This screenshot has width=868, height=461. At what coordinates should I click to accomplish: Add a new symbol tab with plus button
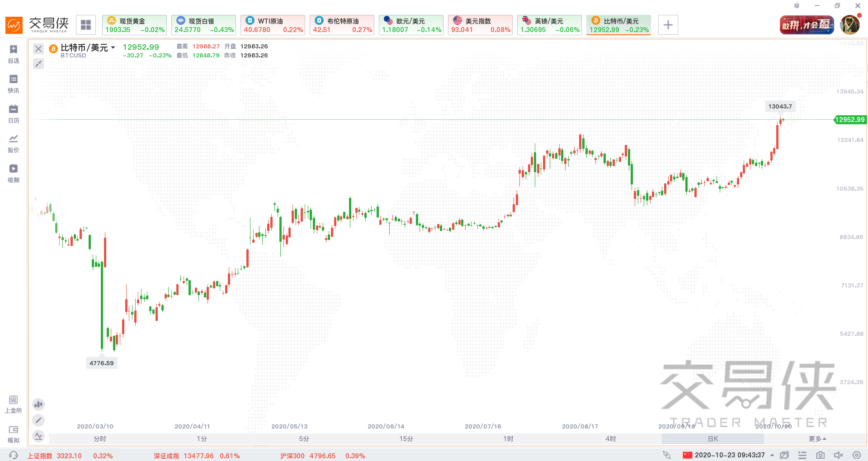click(x=668, y=25)
